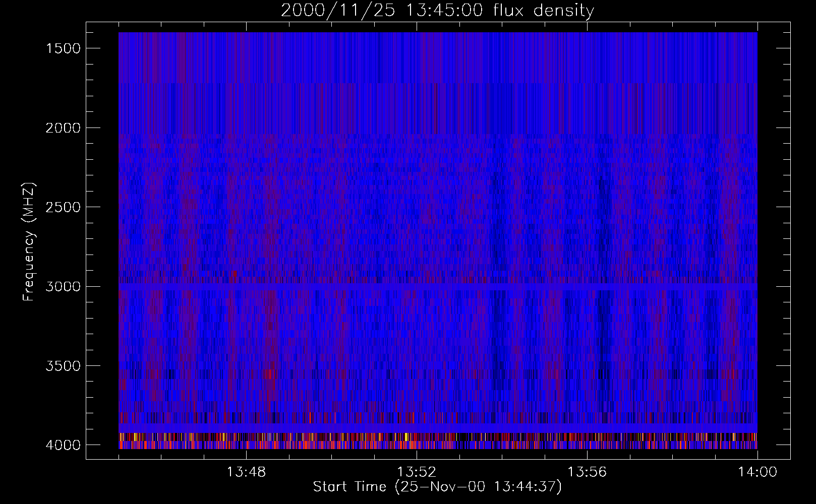Screen dimensions: 816x504
Task: Click the 13:52 time axis label
Action: (417, 472)
